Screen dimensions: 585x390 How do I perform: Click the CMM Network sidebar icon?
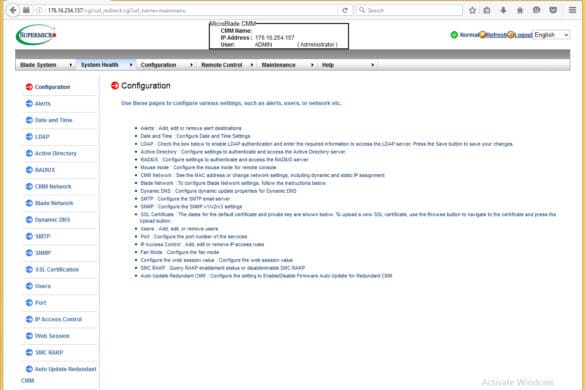point(29,186)
